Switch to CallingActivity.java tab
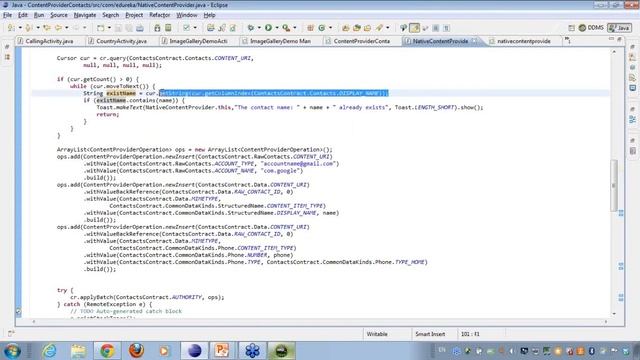640x360 pixels. [x=49, y=41]
